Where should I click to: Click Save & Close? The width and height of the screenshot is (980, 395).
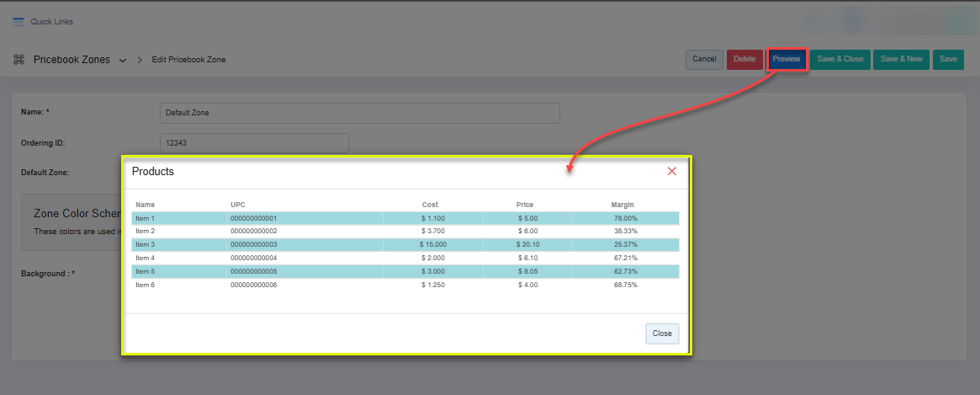(840, 59)
